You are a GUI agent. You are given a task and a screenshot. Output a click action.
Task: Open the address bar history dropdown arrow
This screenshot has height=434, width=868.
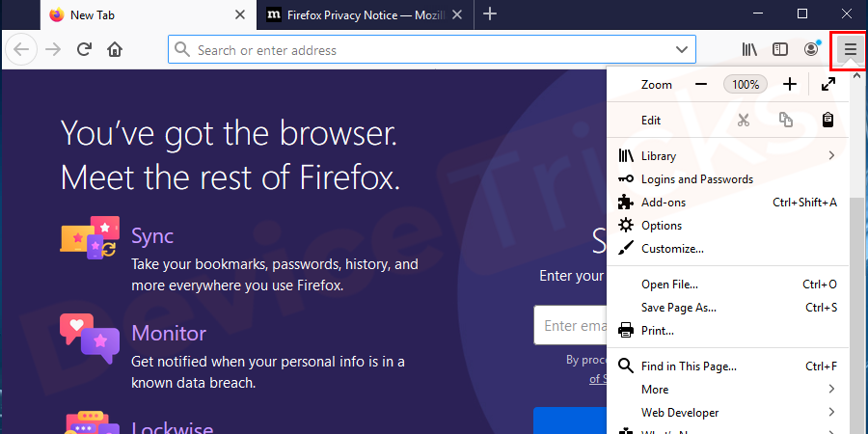point(682,50)
